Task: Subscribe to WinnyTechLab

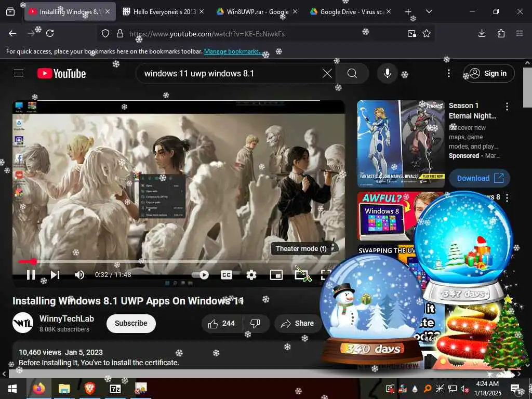Action: click(131, 323)
